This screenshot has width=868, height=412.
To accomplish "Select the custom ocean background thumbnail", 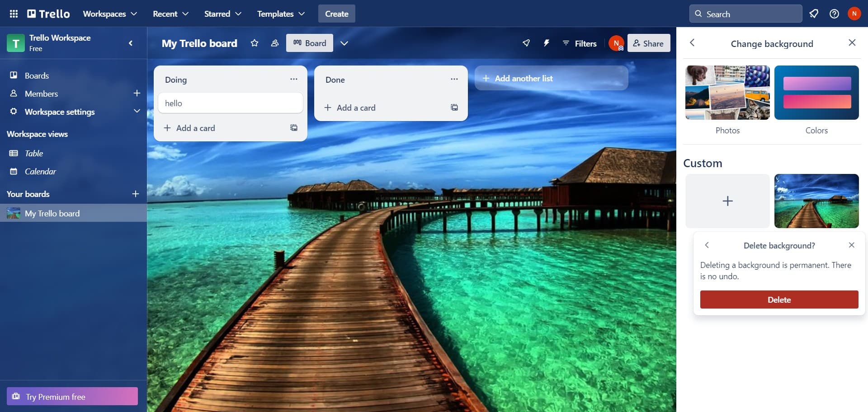I will (816, 201).
